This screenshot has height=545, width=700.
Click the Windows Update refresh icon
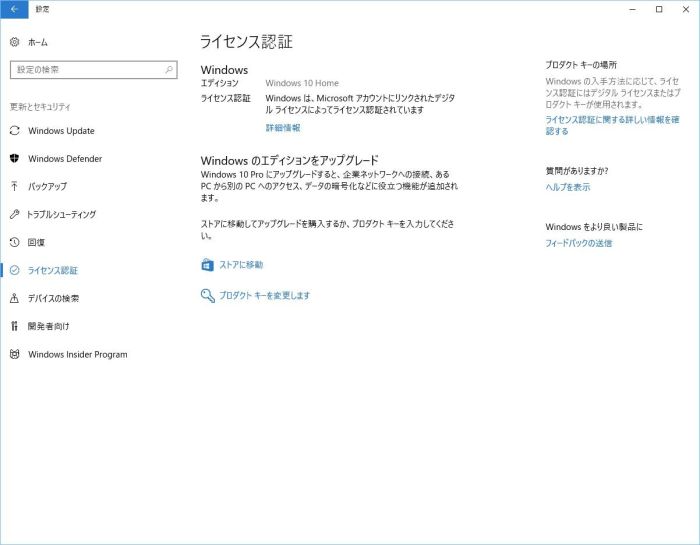[x=14, y=131]
